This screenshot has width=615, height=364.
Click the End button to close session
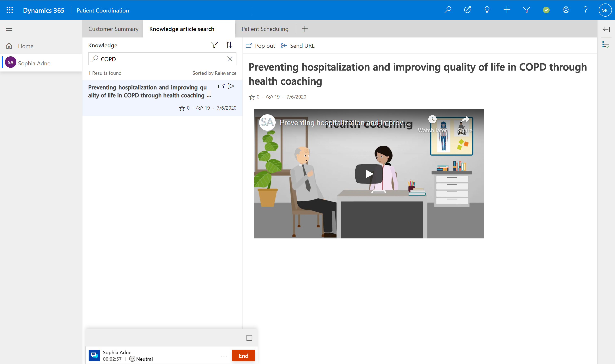point(243,355)
